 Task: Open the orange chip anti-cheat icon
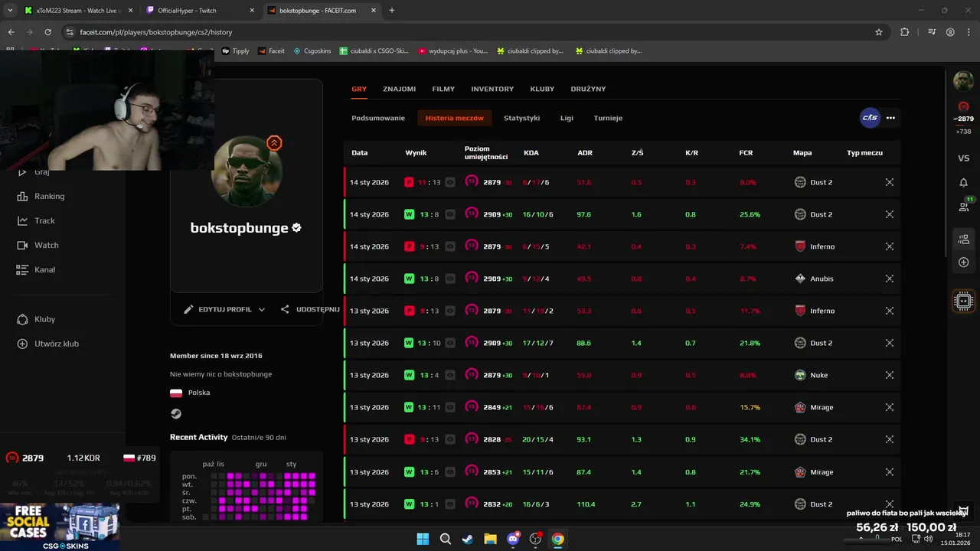click(964, 301)
